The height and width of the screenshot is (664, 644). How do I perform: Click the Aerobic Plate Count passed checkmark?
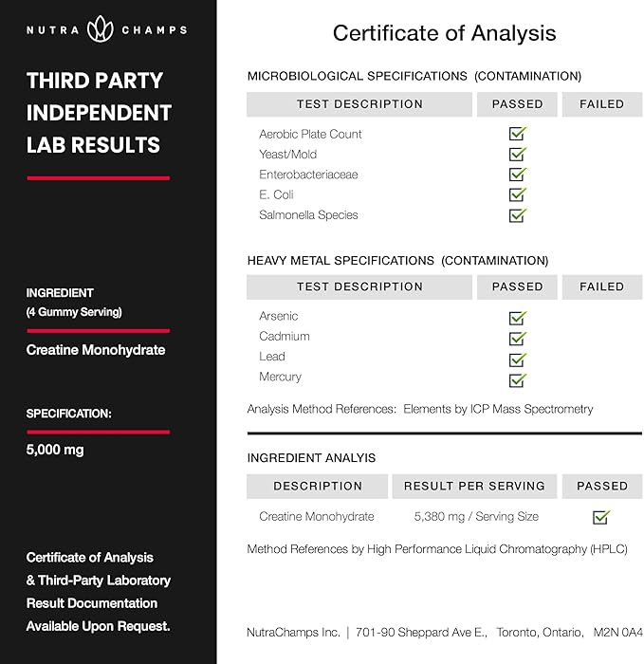point(517,134)
